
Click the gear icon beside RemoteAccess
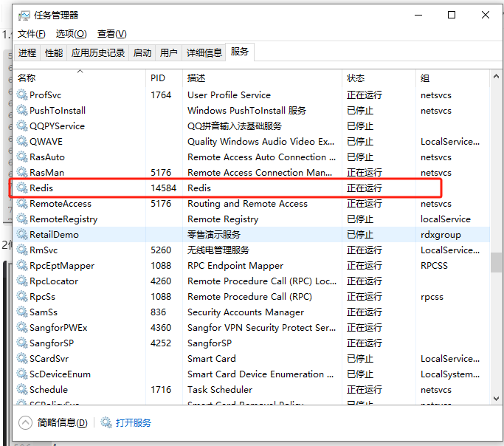22,203
